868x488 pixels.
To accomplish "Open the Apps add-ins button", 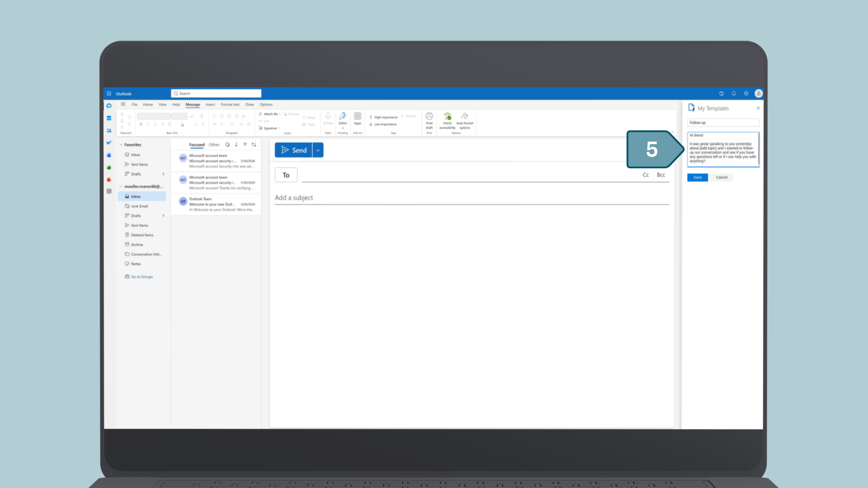I will 357,119.
